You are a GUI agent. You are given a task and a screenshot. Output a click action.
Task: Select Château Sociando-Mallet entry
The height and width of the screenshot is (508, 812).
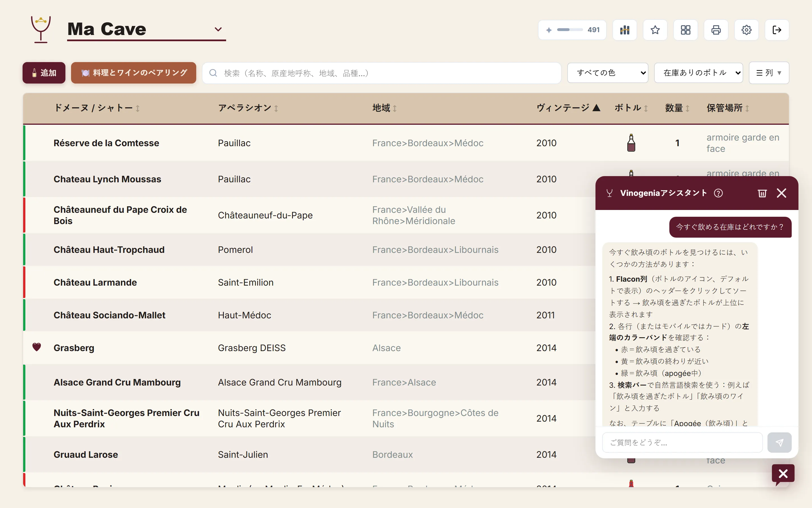tap(109, 315)
